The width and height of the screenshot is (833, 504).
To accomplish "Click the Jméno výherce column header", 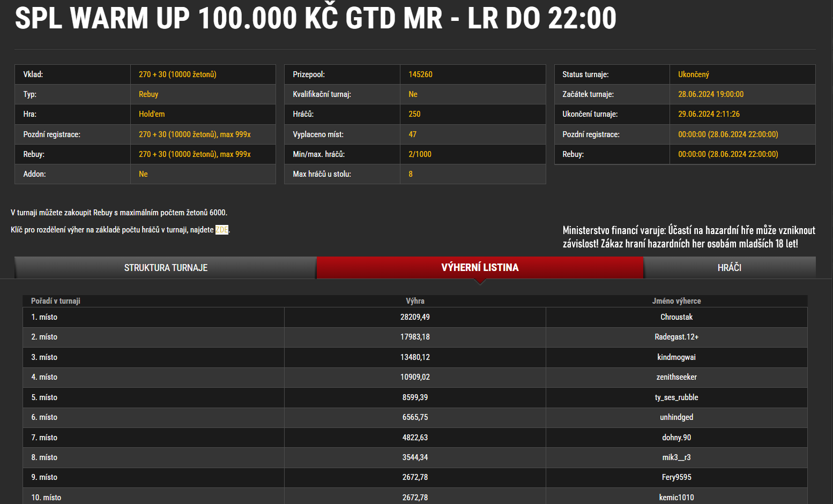I will (x=676, y=301).
